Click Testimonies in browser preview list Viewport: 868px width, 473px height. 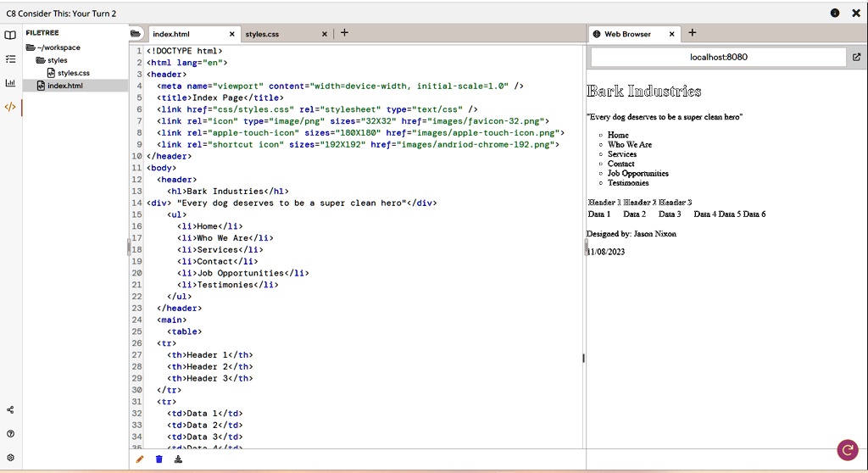coord(628,183)
